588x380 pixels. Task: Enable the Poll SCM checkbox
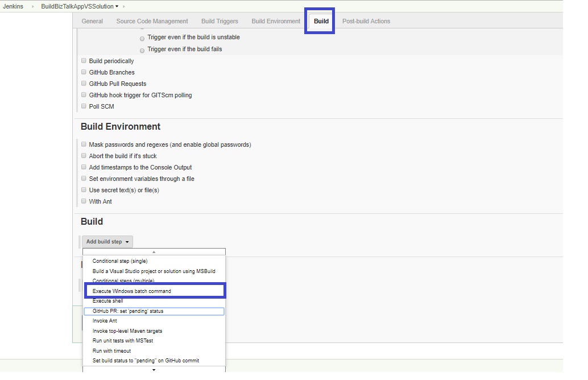coord(84,106)
